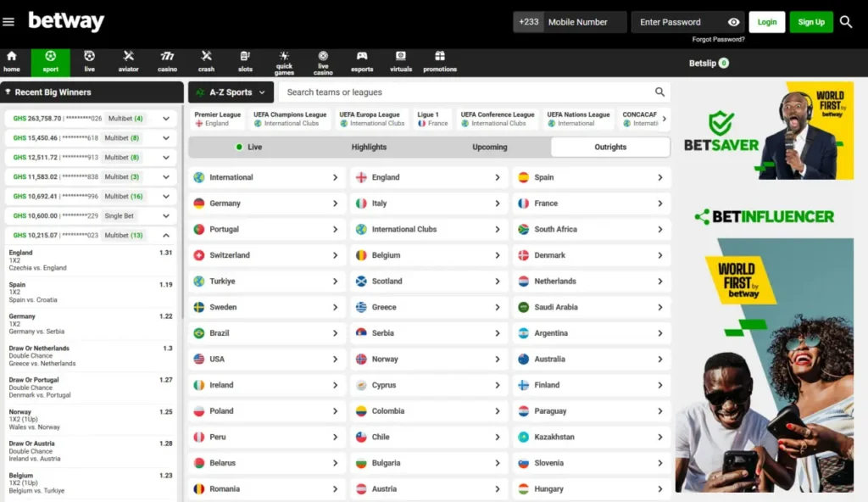The width and height of the screenshot is (868, 502).
Task: Click the search icon in the teams search bar
Action: (659, 92)
